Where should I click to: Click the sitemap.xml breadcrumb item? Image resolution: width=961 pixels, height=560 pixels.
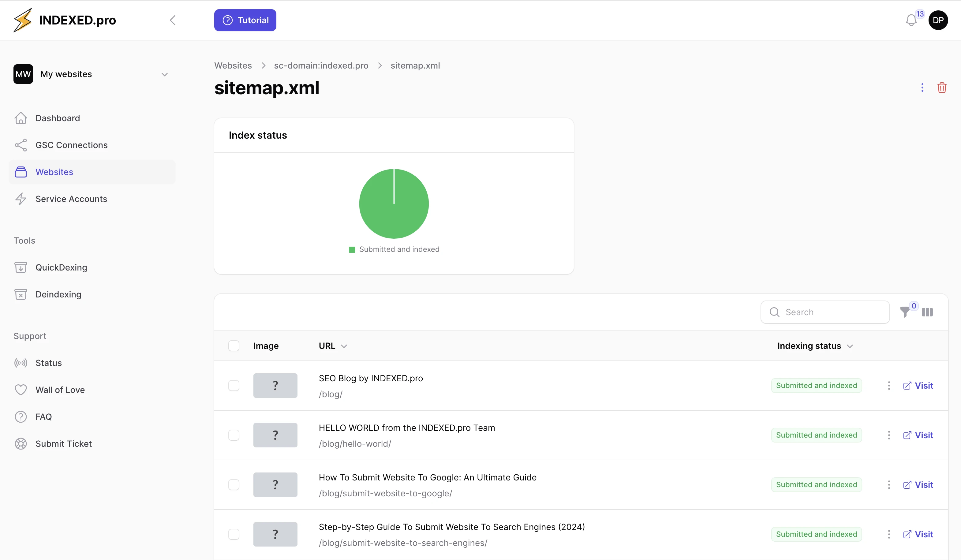(x=415, y=65)
